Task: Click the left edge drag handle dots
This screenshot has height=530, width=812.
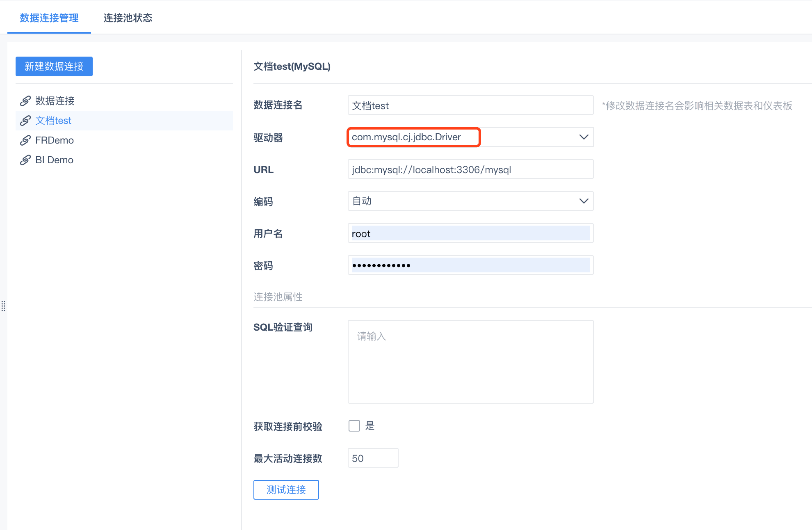Action: click(3, 306)
